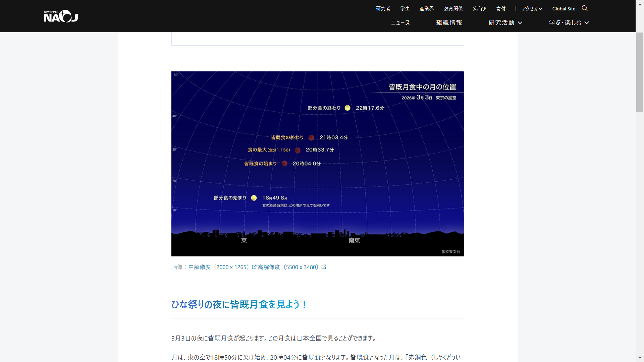Click the scrollbar down arrow

pos(640,358)
